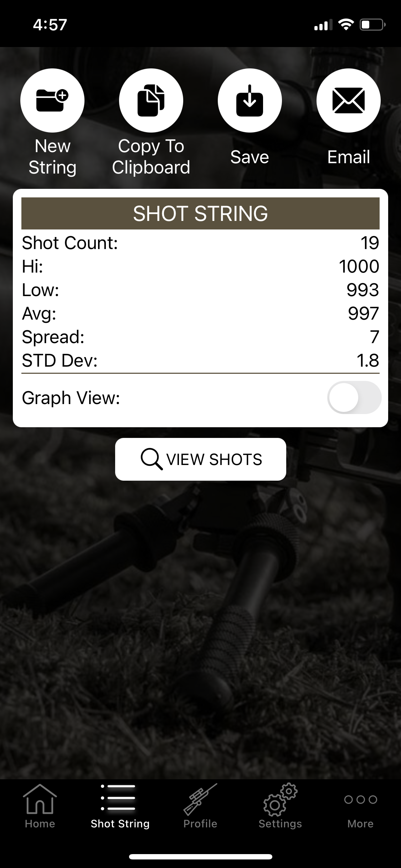401x868 pixels.
Task: Select the Shot String tab
Action: [120, 807]
